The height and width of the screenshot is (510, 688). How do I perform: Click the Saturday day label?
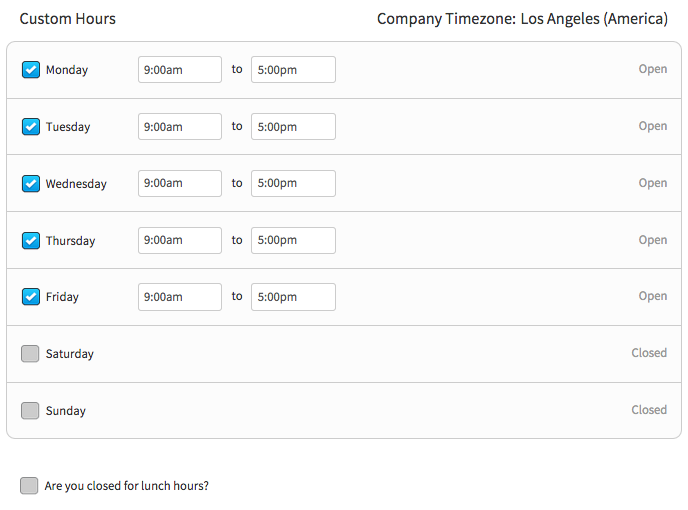pos(70,354)
